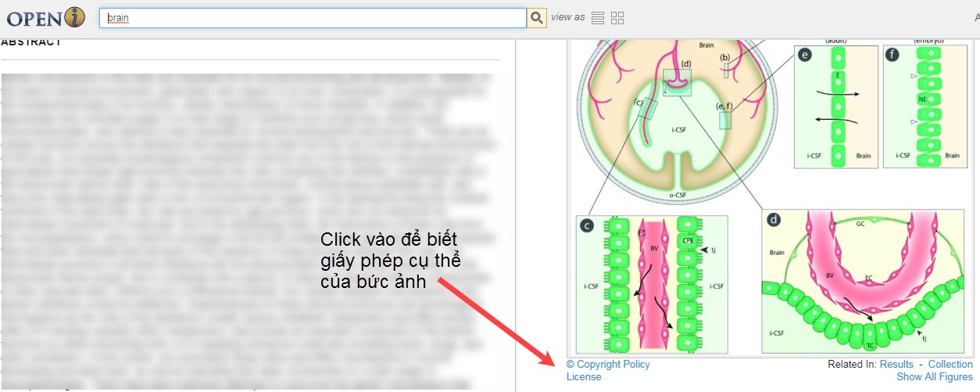Switch to grid view layout

(617, 18)
